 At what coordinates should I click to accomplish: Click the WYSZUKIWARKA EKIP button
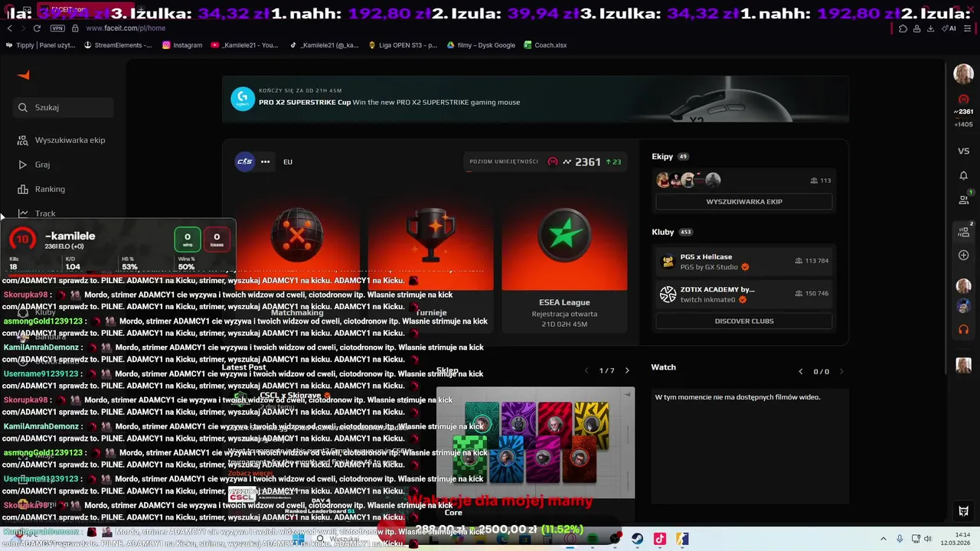[743, 202]
